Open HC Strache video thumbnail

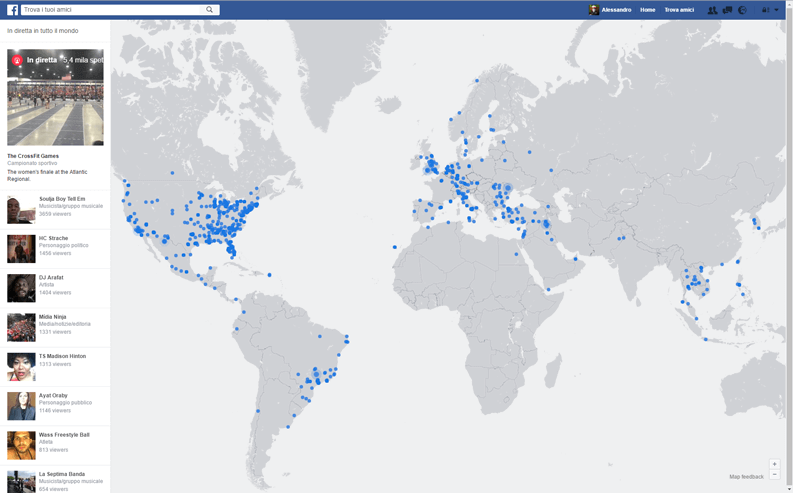pyautogui.click(x=21, y=249)
